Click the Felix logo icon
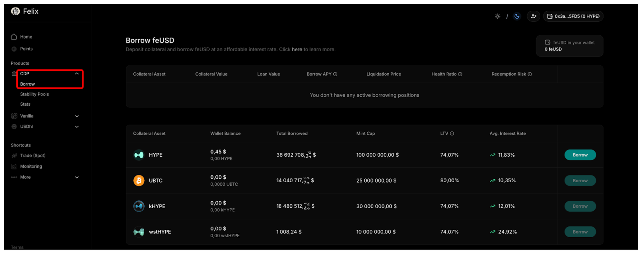The height and width of the screenshot is (255, 644). (x=15, y=12)
